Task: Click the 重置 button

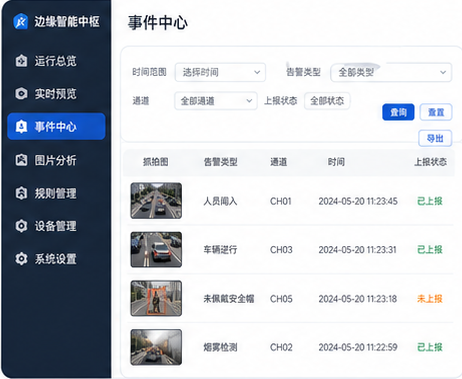Action: pos(436,112)
